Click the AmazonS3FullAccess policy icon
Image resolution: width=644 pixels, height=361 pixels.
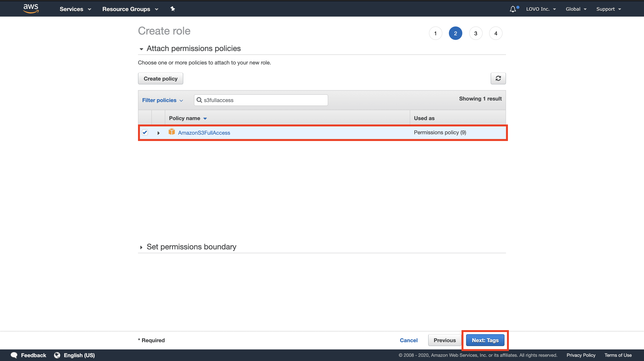(x=171, y=132)
